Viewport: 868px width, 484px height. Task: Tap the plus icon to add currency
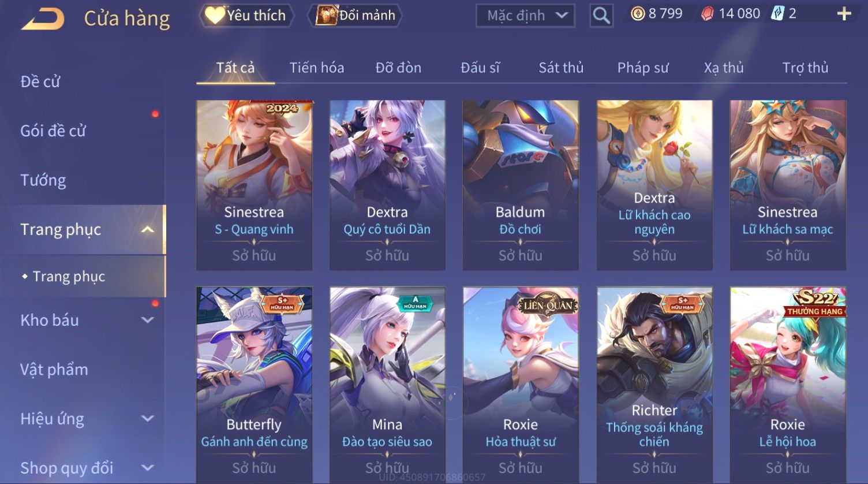point(844,14)
